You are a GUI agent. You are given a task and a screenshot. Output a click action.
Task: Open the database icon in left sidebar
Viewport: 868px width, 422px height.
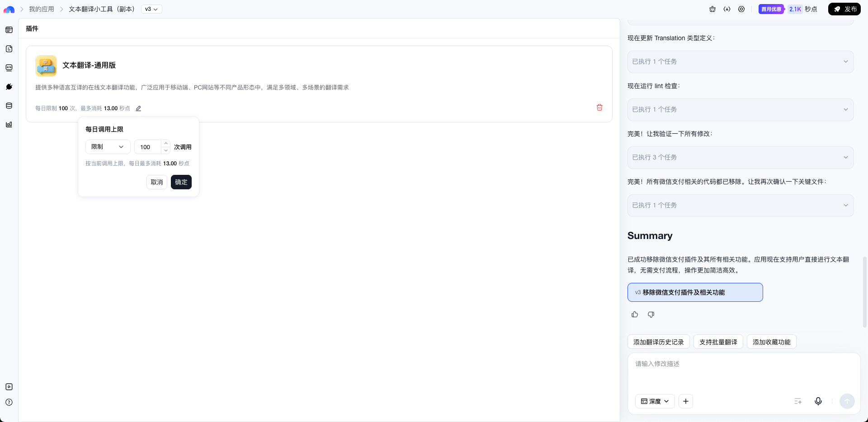click(9, 106)
